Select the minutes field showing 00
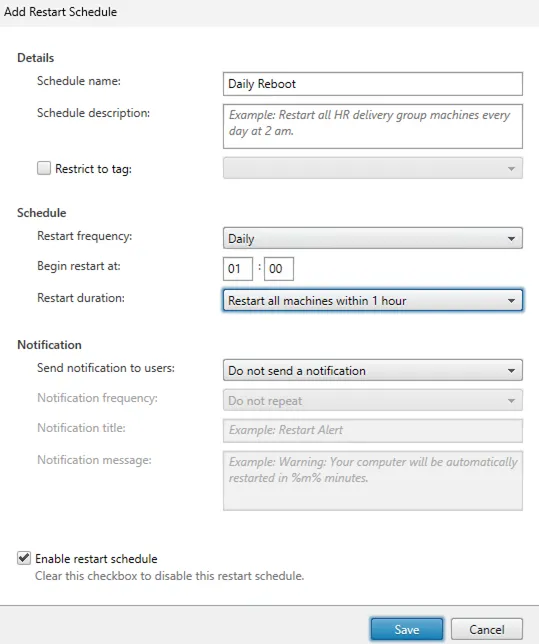The width and height of the screenshot is (539, 644). tap(279, 269)
